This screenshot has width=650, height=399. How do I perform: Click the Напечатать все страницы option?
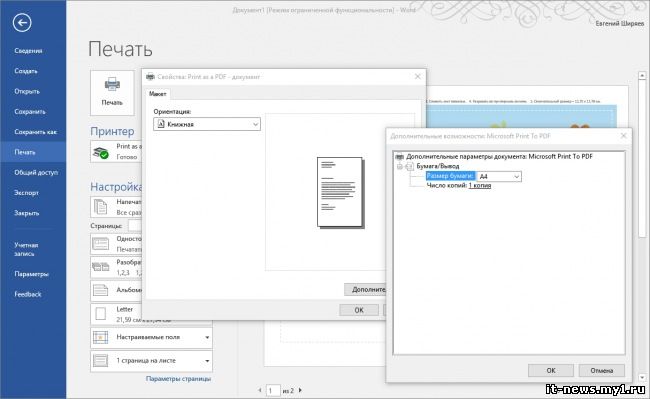pyautogui.click(x=116, y=206)
